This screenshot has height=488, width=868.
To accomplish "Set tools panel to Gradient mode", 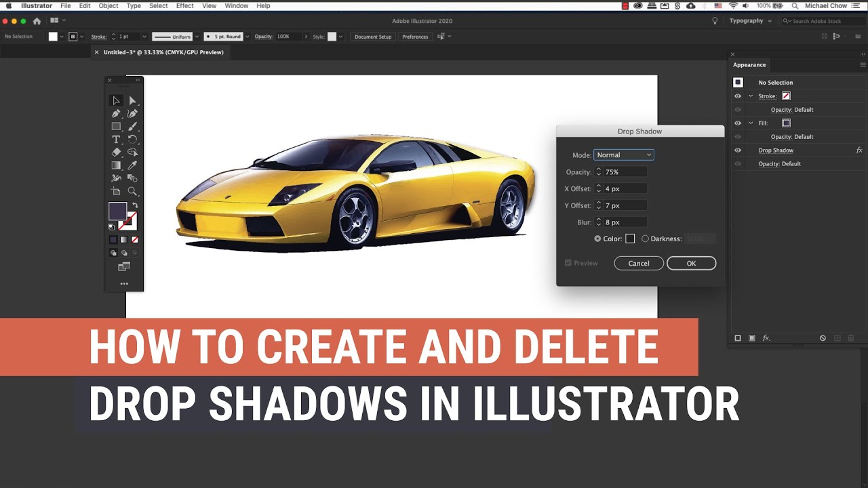I will click(x=124, y=239).
